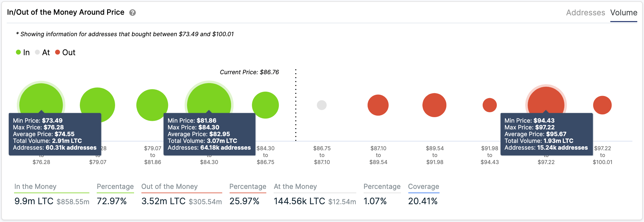This screenshot has height=222, width=644.
Task: Click the red bubble for $97.22 to $100.01
Action: coord(602,105)
